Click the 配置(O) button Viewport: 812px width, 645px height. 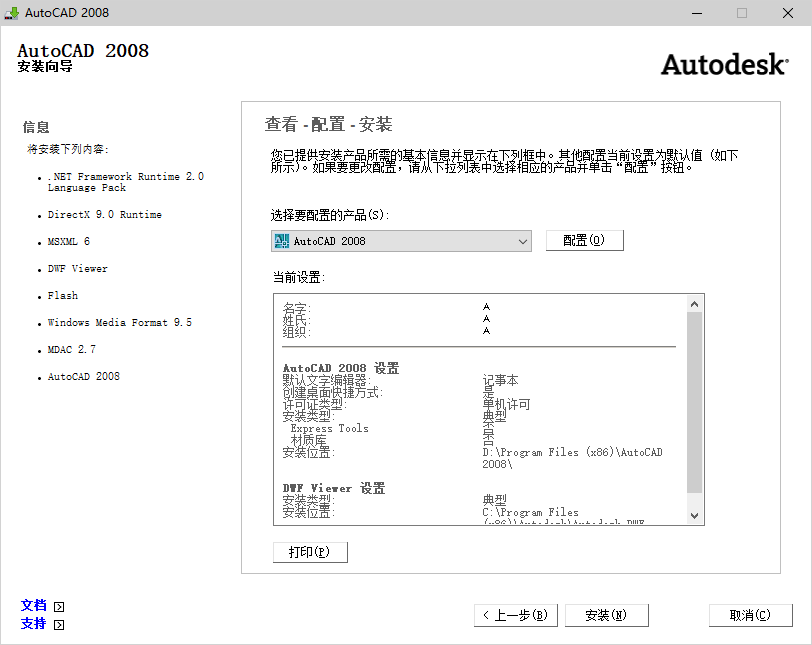click(x=584, y=240)
